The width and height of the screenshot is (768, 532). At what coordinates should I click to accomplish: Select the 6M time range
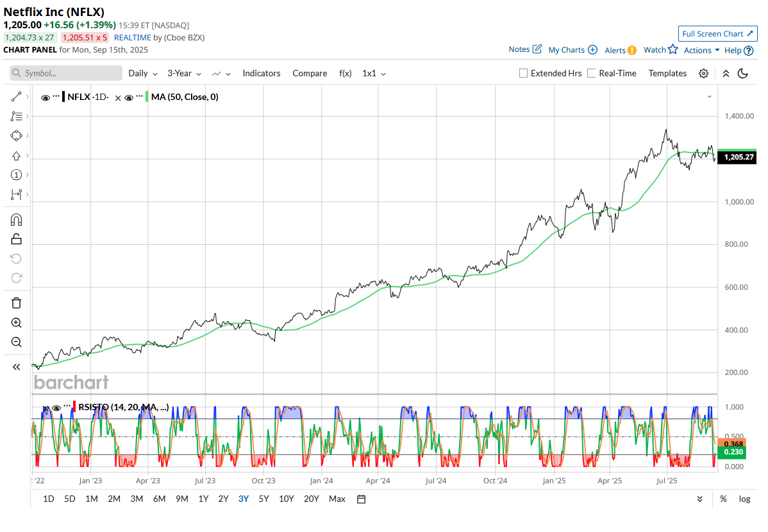159,499
